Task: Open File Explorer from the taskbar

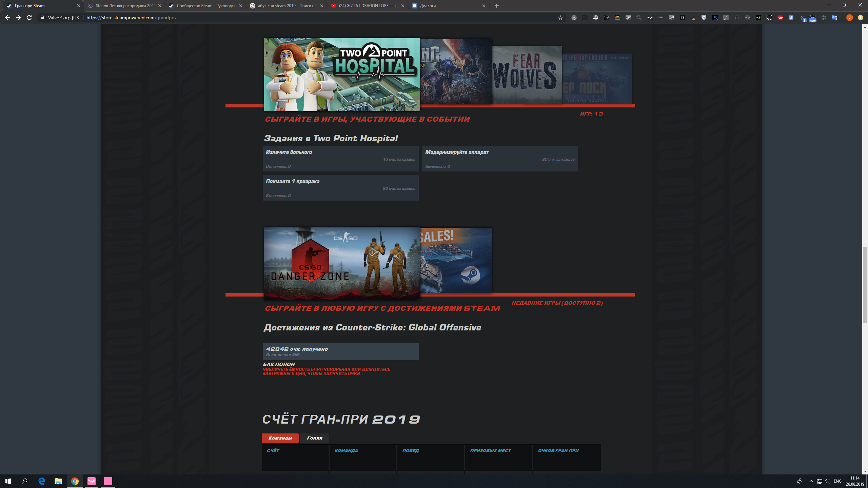Action: [x=58, y=481]
